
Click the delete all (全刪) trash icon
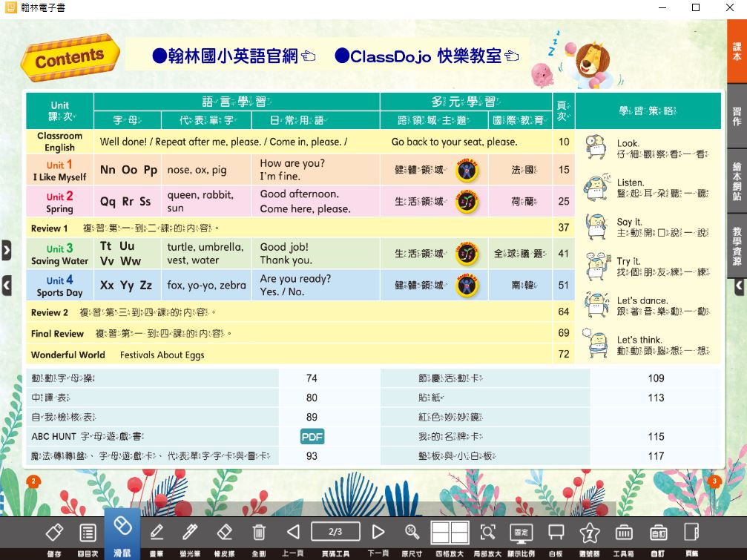pyautogui.click(x=259, y=533)
